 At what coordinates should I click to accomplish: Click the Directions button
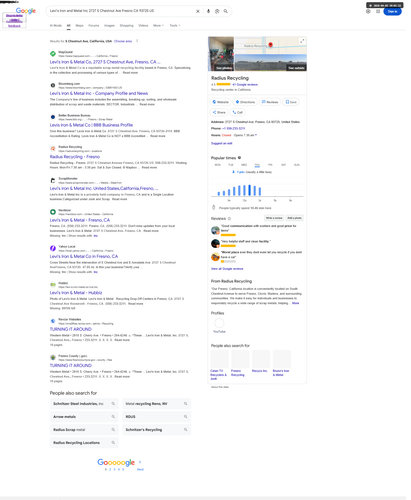pos(245,102)
